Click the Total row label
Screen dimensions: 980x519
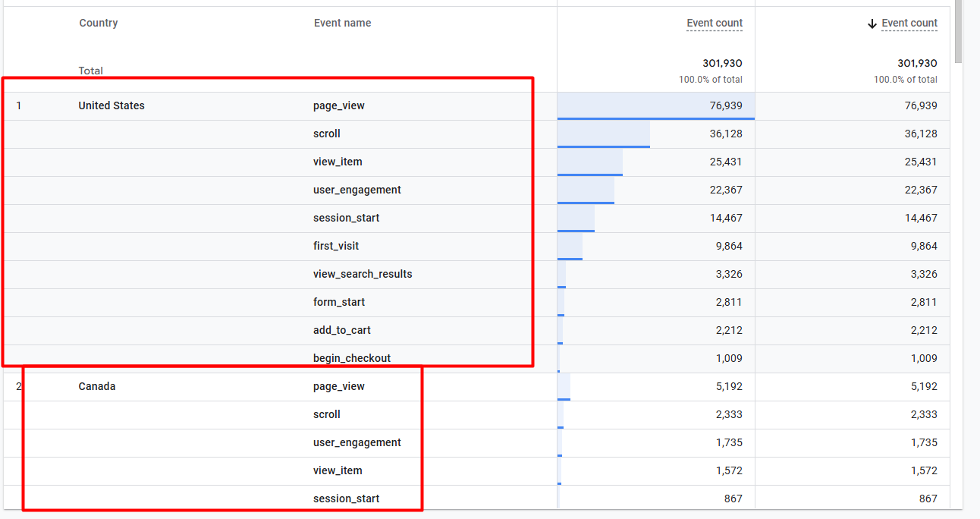click(91, 71)
